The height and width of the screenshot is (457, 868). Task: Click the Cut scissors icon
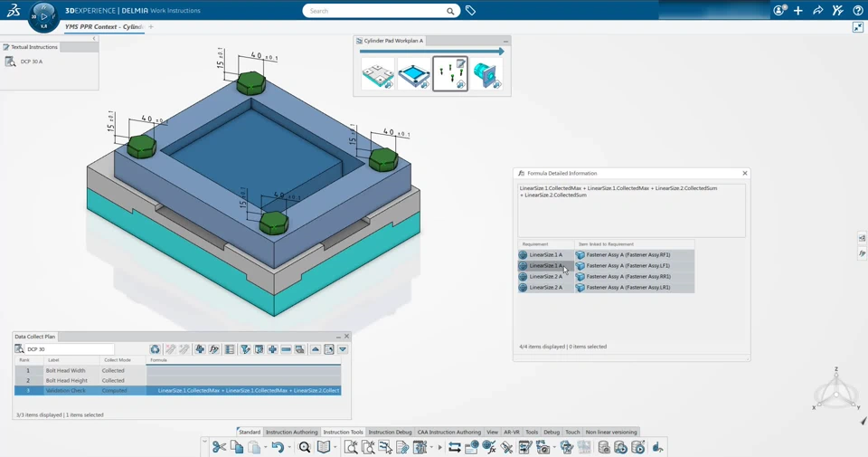[x=219, y=447]
